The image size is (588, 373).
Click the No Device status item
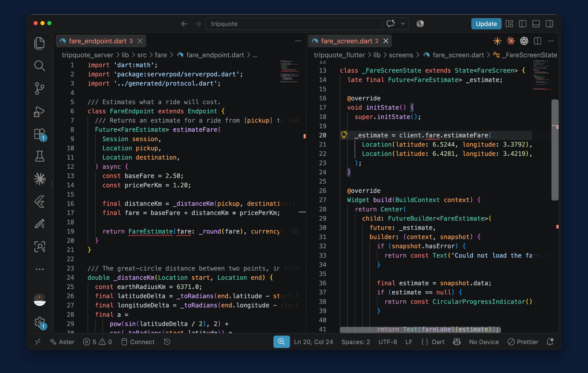click(x=484, y=342)
